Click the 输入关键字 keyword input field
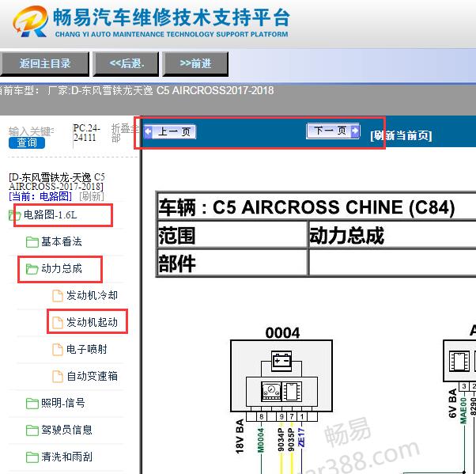Image resolution: width=476 pixels, height=474 pixels. pos(32,131)
